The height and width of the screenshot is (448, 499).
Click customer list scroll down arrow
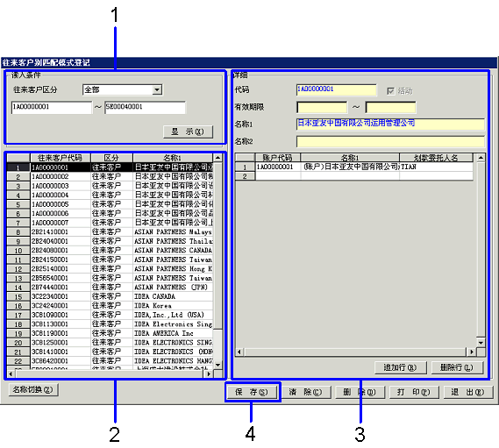click(x=218, y=365)
